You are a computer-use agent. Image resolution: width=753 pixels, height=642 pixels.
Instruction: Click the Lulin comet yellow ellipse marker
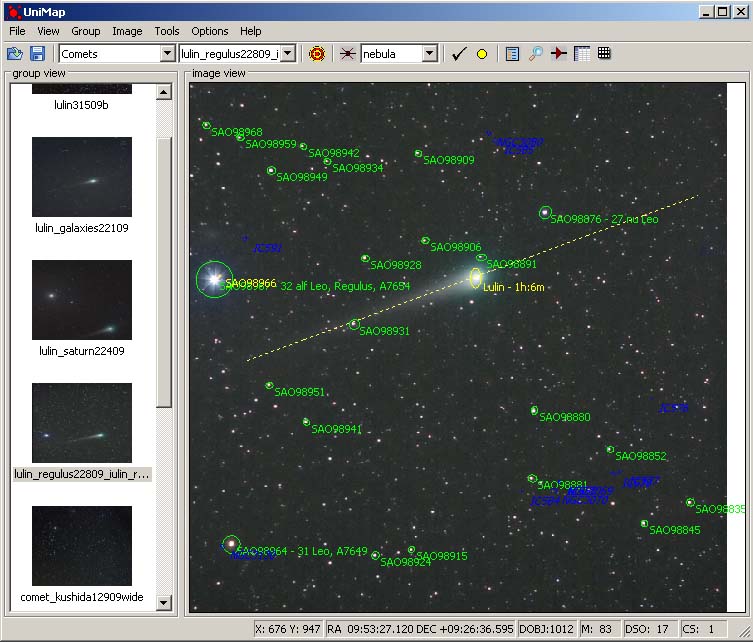pyautogui.click(x=475, y=278)
